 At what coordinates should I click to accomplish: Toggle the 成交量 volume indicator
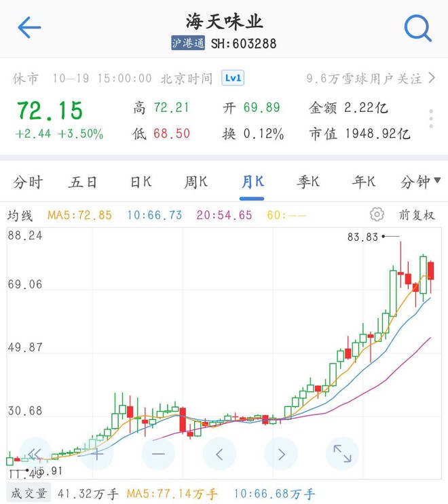28,494
